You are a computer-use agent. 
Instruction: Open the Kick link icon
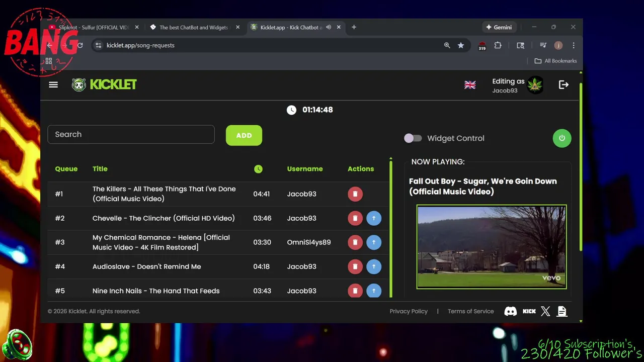529,311
